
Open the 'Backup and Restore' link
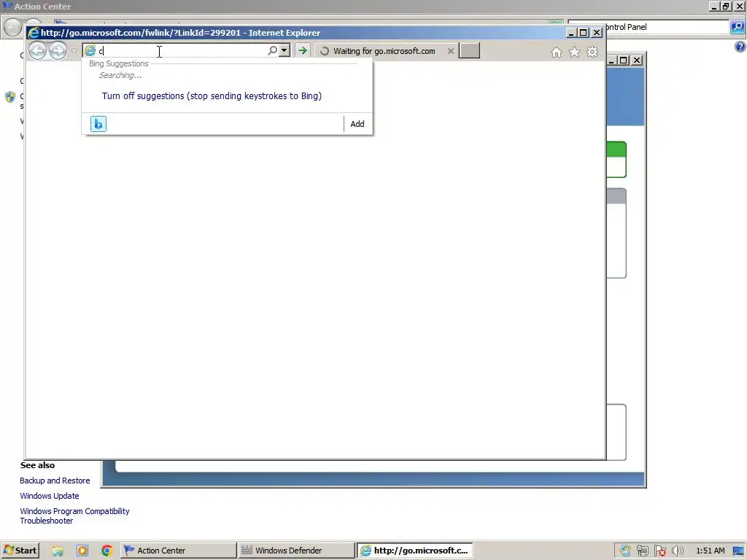(55, 481)
